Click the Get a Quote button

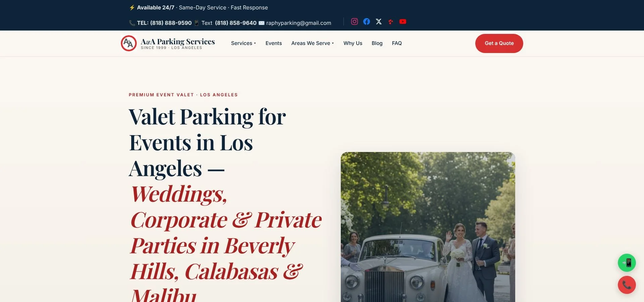click(499, 43)
